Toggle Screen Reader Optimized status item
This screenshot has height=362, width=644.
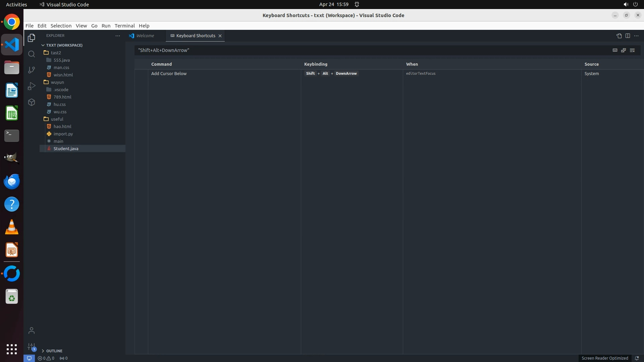tap(604, 358)
